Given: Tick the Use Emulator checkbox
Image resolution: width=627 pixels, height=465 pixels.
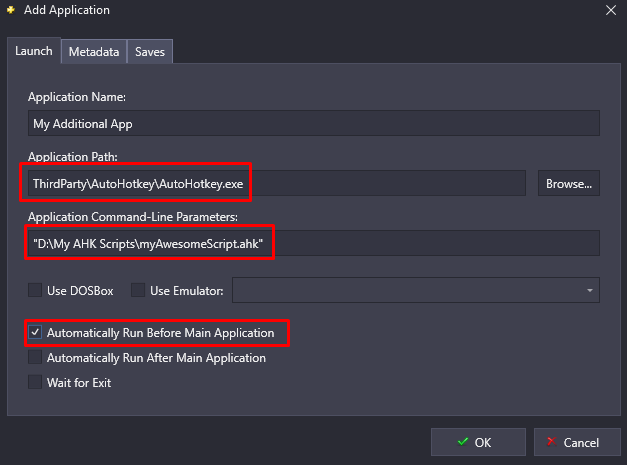Looking at the screenshot, I should coord(139,291).
